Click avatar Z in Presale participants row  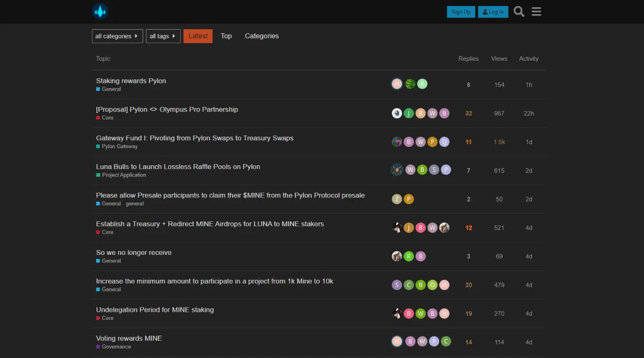[x=397, y=199]
